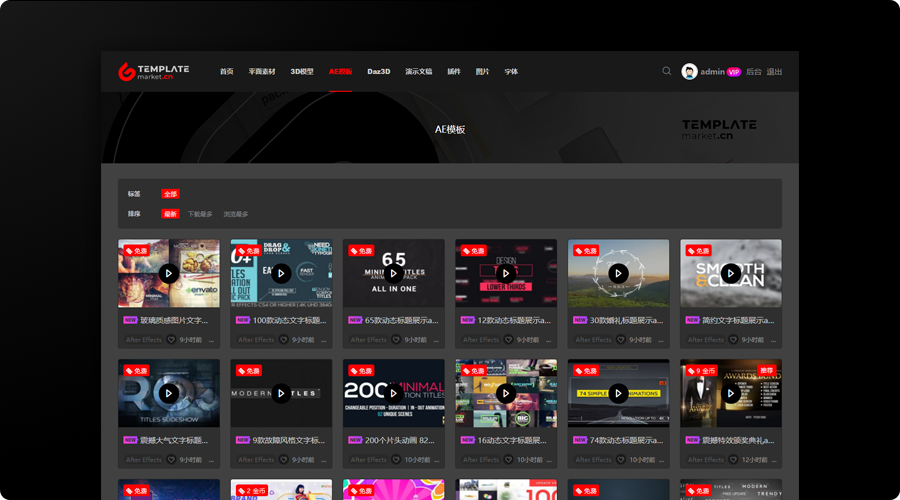Click the admin user avatar
The image size is (900, 500).
click(689, 72)
